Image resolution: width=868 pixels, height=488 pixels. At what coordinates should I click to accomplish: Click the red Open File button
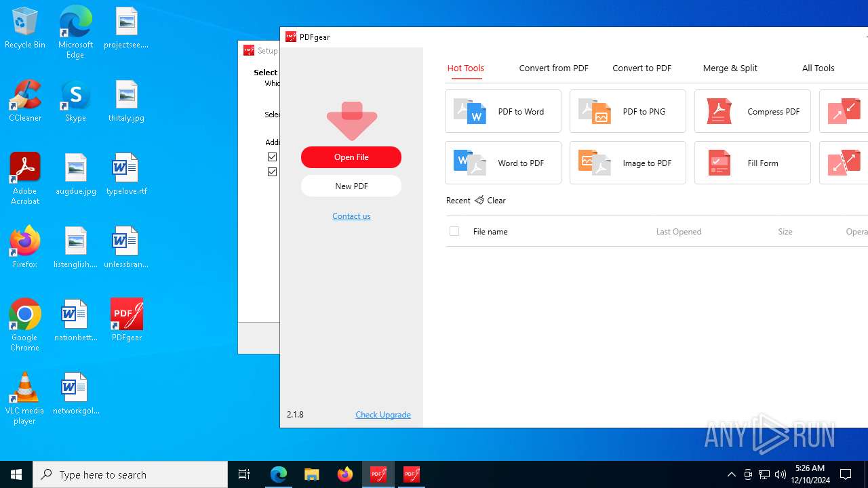351,157
